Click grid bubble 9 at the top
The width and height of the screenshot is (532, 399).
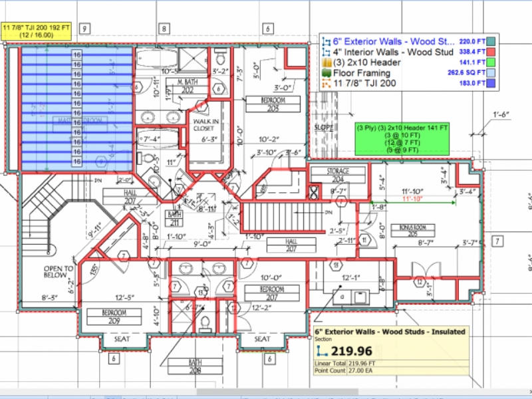(x=84, y=29)
